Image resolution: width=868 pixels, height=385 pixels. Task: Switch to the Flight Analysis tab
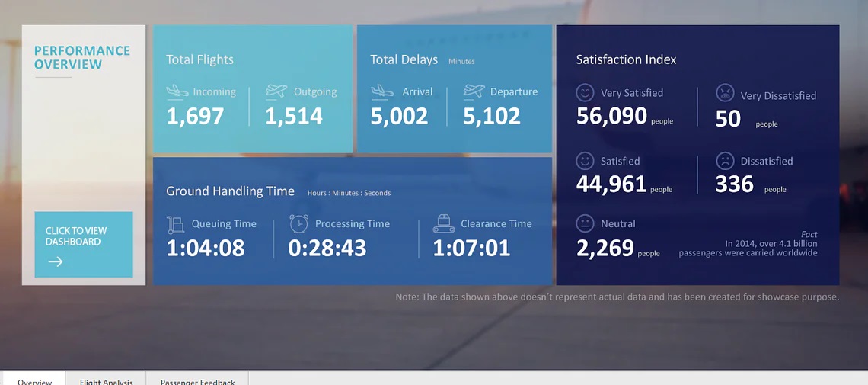[107, 380]
